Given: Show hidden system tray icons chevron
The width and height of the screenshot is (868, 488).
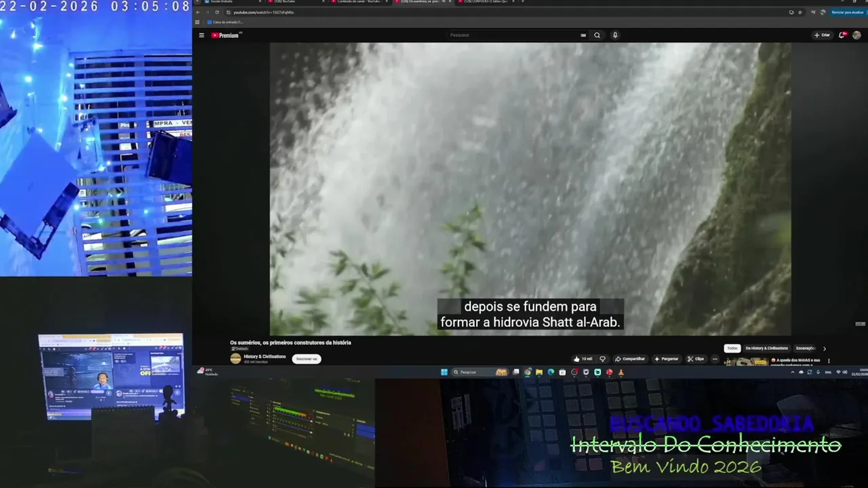Looking at the screenshot, I should click(x=793, y=372).
